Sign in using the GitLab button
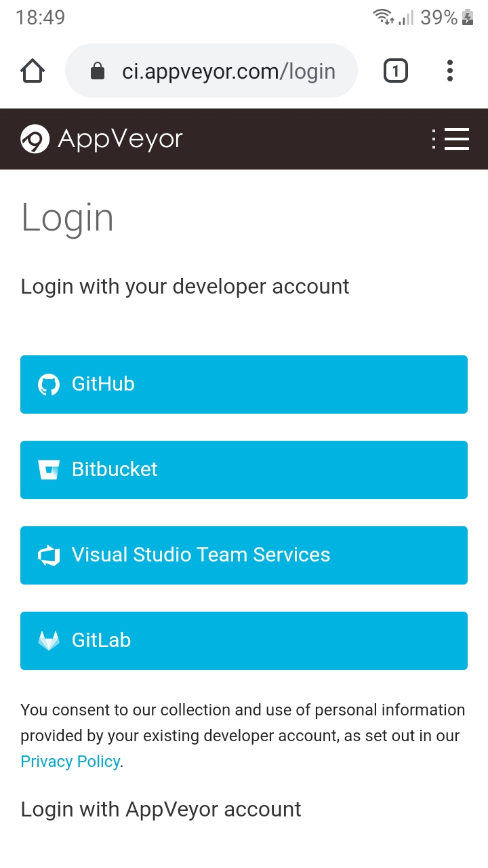Viewport: 488px width, 868px height. click(244, 641)
